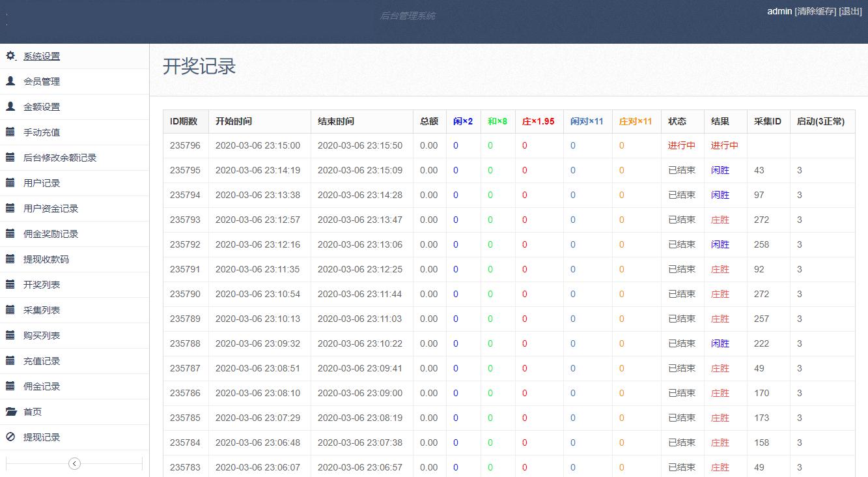The image size is (868, 477).
Task: Click the calendar icon beside 佣金记录
Action: click(10, 386)
